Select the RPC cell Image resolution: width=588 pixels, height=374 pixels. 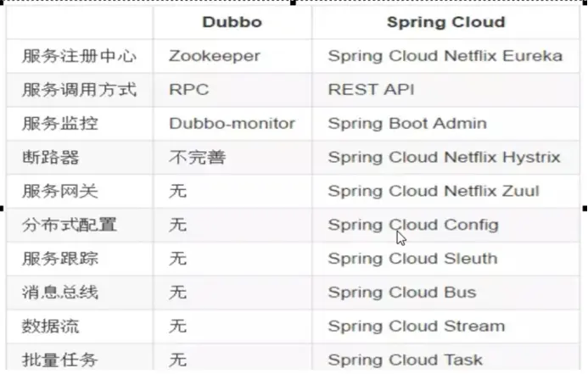tap(188, 89)
